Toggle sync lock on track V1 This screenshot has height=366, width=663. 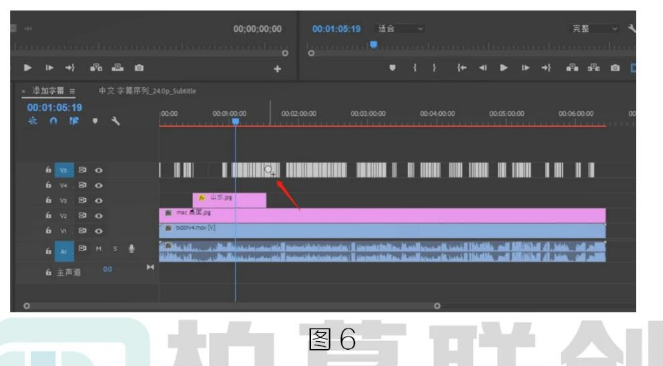click(82, 231)
